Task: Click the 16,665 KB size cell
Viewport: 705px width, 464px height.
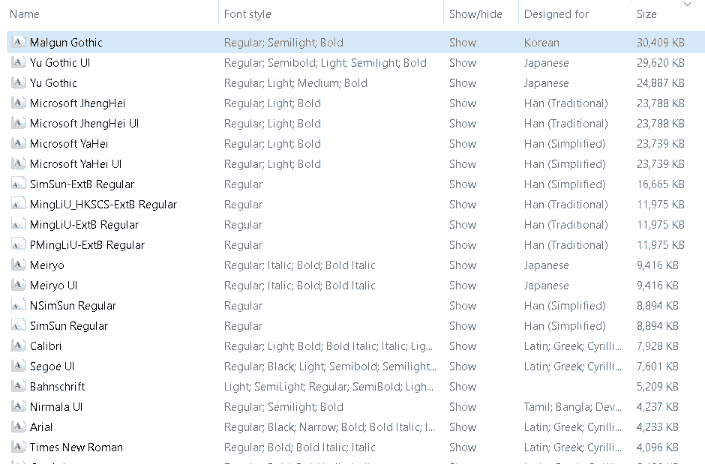Action: click(x=660, y=184)
